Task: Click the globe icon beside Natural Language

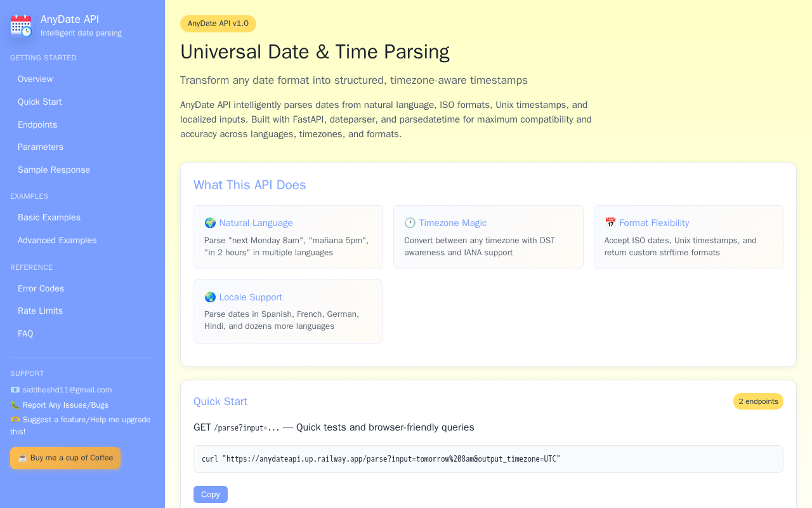Action: tap(210, 223)
